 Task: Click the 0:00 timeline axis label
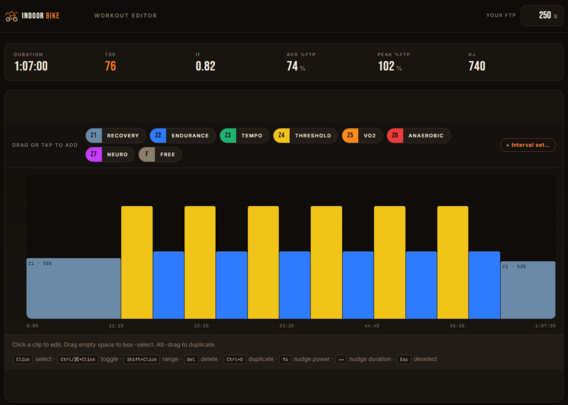click(x=32, y=326)
